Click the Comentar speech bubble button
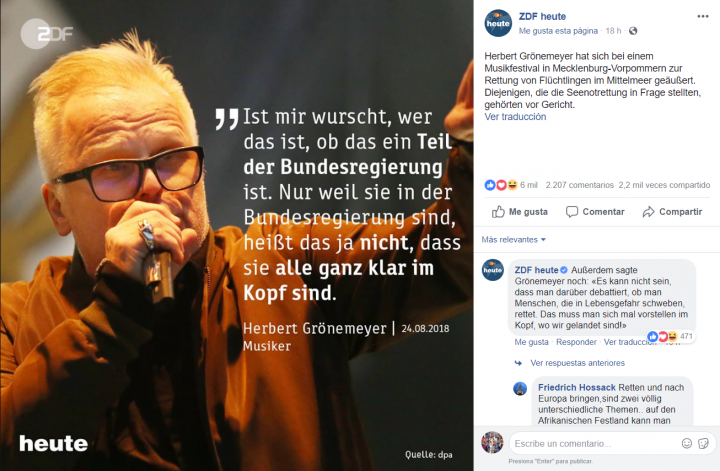720x471 pixels. coord(595,212)
